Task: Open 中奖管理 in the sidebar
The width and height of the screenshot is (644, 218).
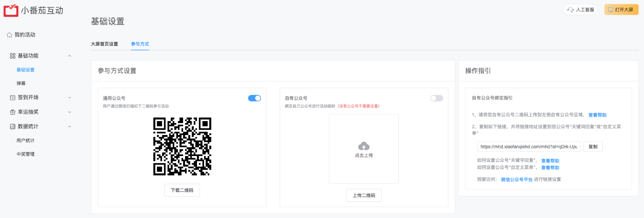Action: click(25, 154)
